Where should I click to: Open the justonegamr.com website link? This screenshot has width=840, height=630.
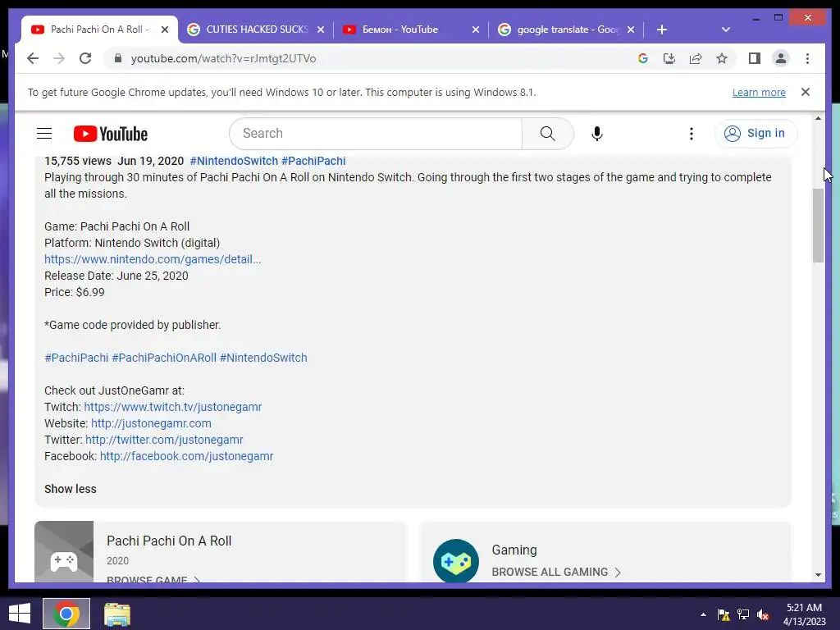151,423
